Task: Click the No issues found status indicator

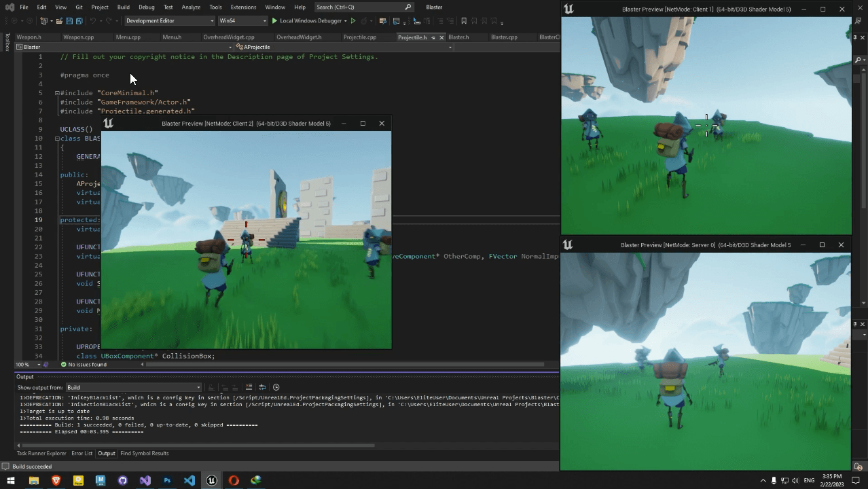Action: pos(84,365)
